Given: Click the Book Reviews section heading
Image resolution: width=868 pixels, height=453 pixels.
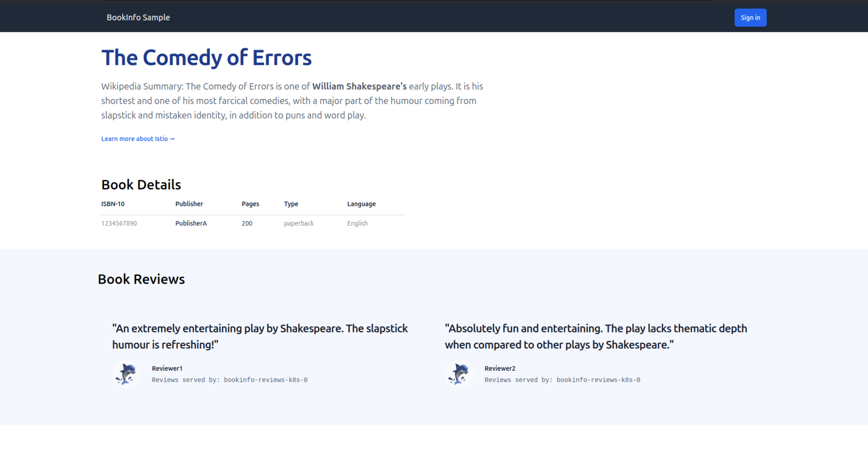Looking at the screenshot, I should [141, 279].
